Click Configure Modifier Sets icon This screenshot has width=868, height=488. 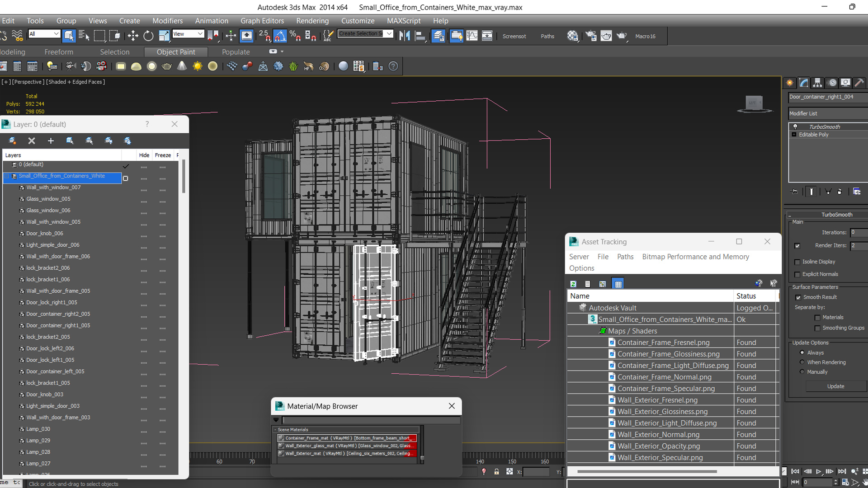point(857,192)
